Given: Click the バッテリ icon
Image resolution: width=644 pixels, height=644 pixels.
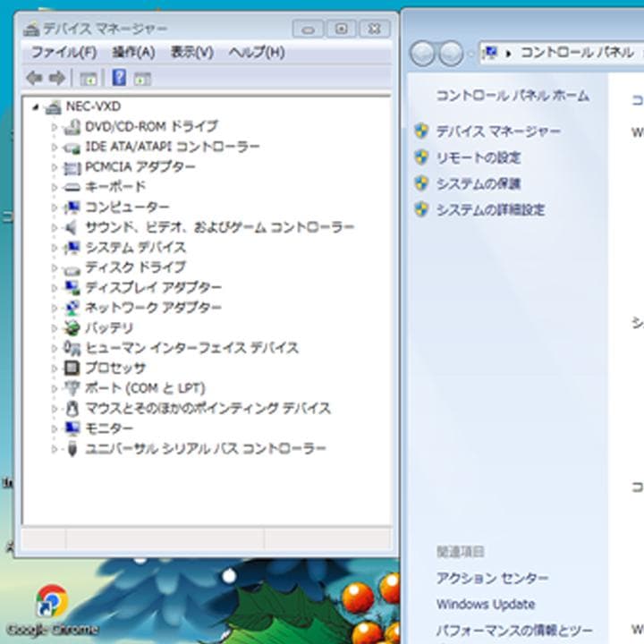Looking at the screenshot, I should click(72, 327).
